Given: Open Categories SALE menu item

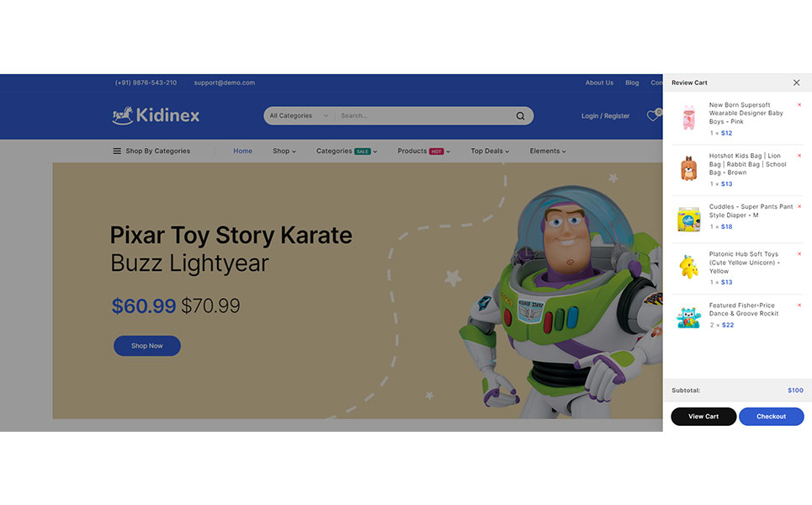Looking at the screenshot, I should pos(347,151).
